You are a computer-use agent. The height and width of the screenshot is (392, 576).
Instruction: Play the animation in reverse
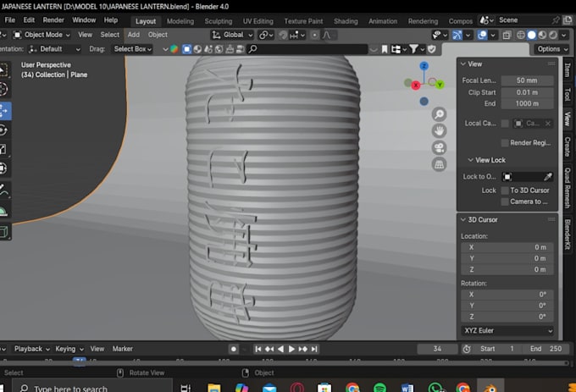point(280,349)
